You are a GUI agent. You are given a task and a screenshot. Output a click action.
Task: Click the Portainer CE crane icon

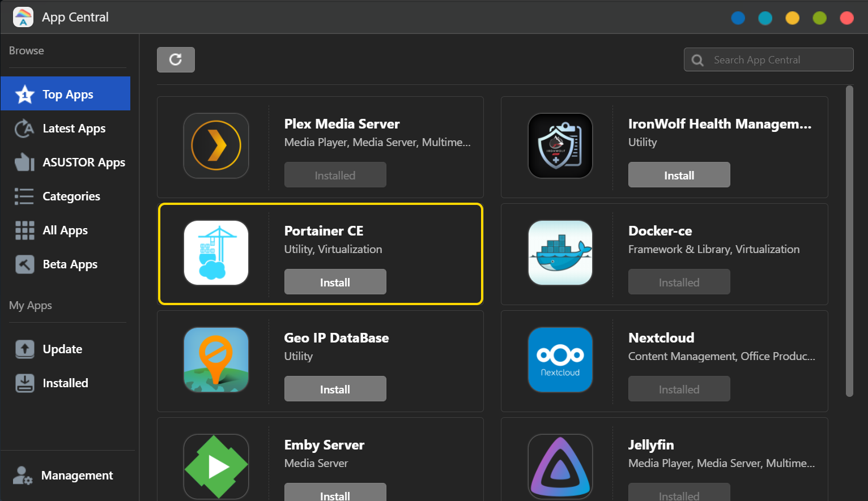coord(216,252)
